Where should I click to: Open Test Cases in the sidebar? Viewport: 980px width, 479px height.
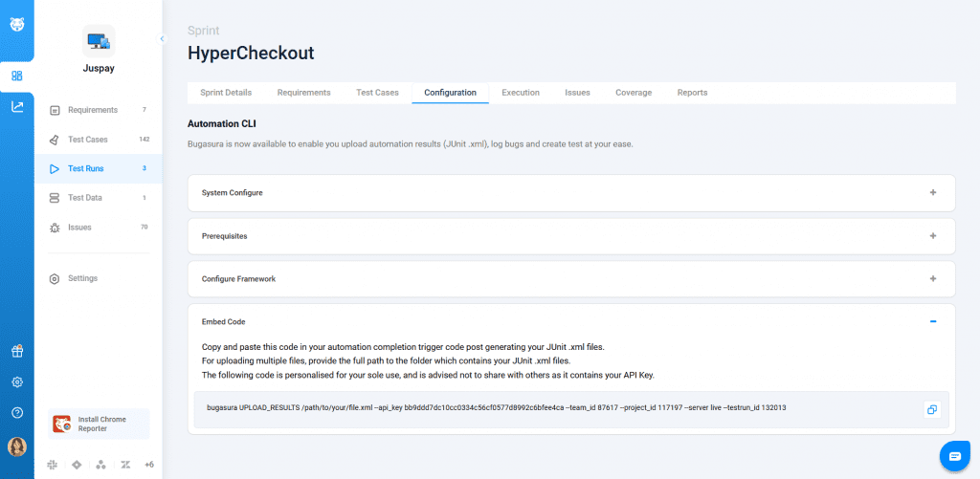pyautogui.click(x=99, y=140)
